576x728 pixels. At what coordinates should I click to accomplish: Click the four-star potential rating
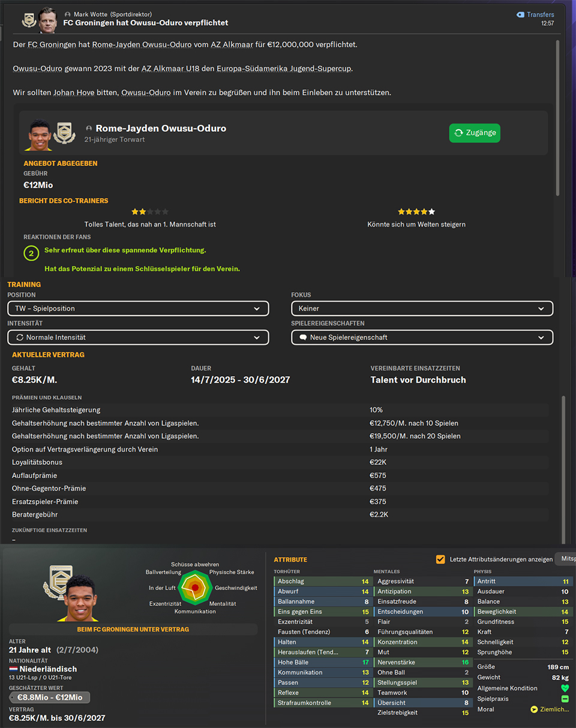click(x=416, y=212)
